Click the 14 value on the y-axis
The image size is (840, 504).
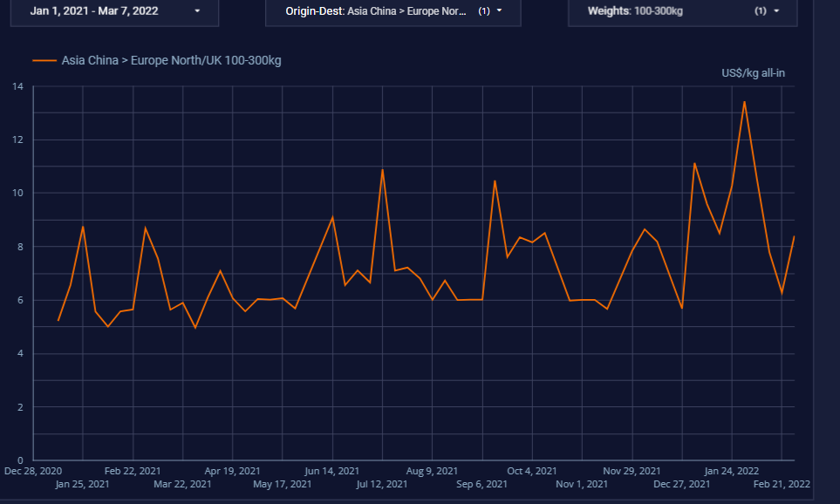click(x=17, y=86)
